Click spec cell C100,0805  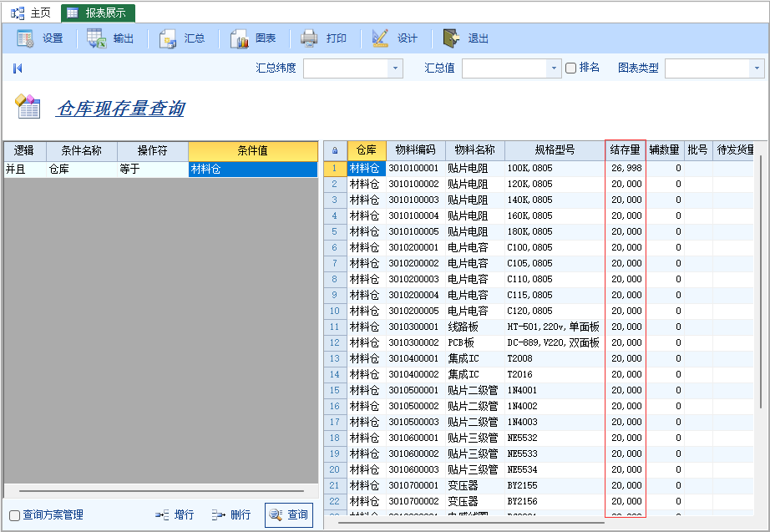click(555, 247)
